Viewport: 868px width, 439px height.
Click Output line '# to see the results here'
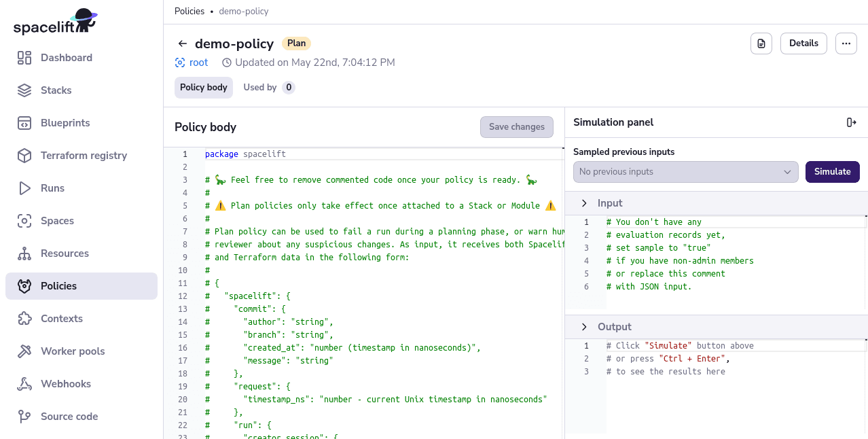coord(666,372)
